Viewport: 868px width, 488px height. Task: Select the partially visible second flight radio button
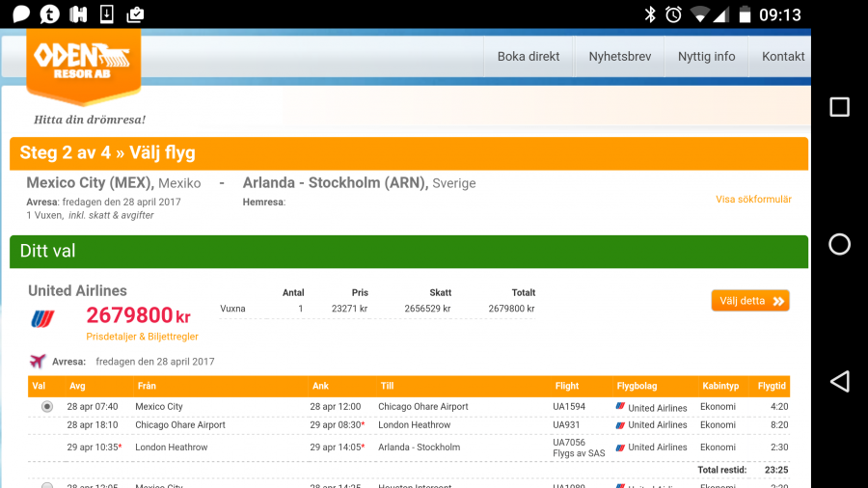pos(46,485)
